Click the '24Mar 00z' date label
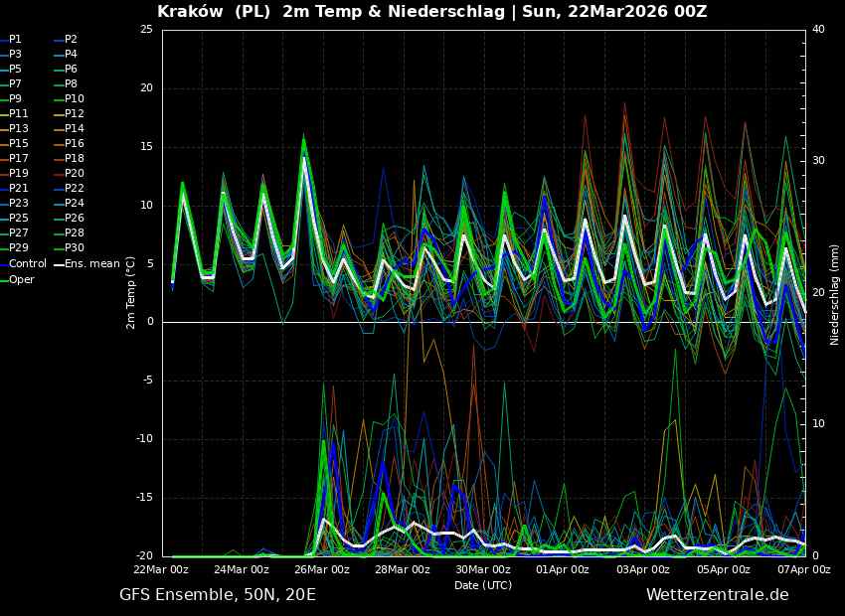The height and width of the screenshot is (616, 845). click(242, 569)
